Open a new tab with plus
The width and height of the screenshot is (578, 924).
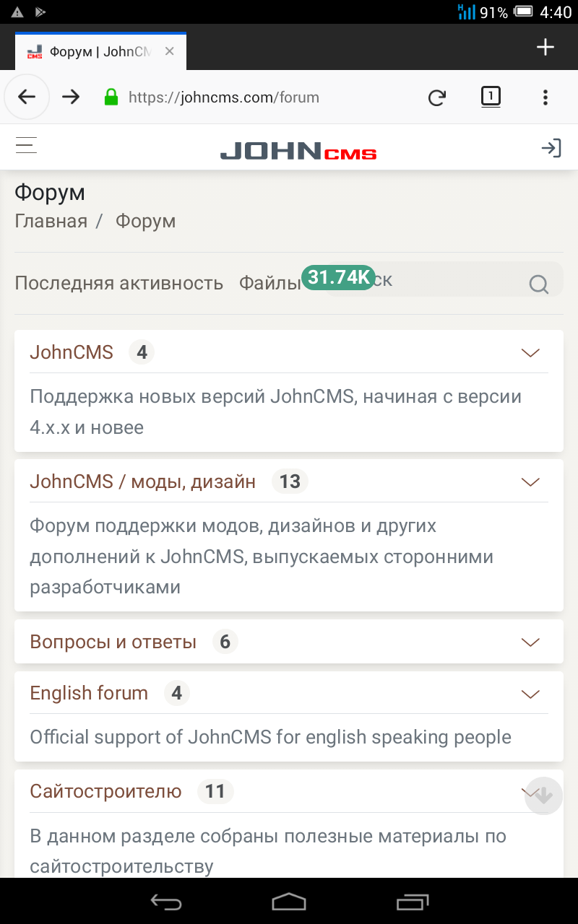pos(545,48)
